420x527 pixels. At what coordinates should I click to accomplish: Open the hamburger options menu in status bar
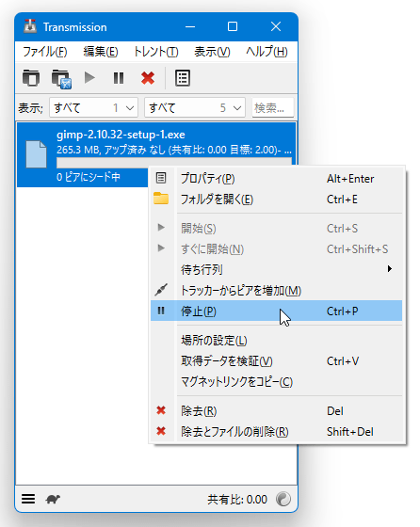coord(28,499)
